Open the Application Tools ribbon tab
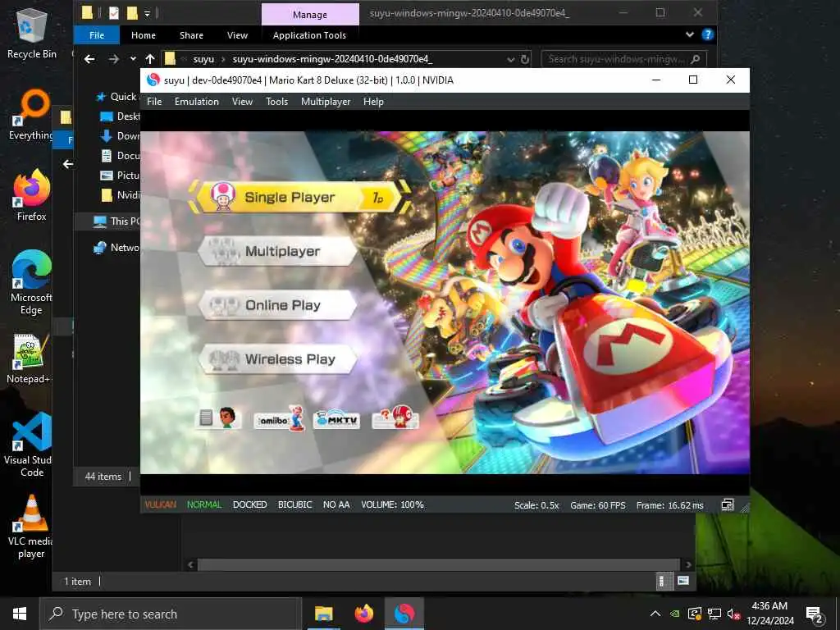Image resolution: width=840 pixels, height=630 pixels. [x=309, y=35]
